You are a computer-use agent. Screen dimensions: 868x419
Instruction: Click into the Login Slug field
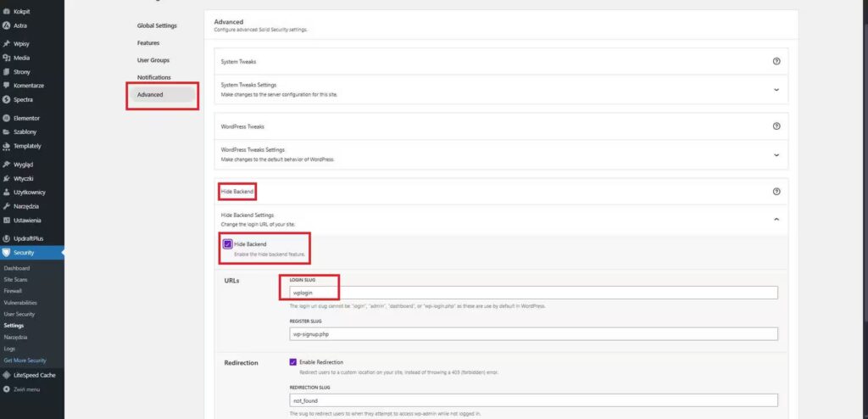[x=534, y=293]
